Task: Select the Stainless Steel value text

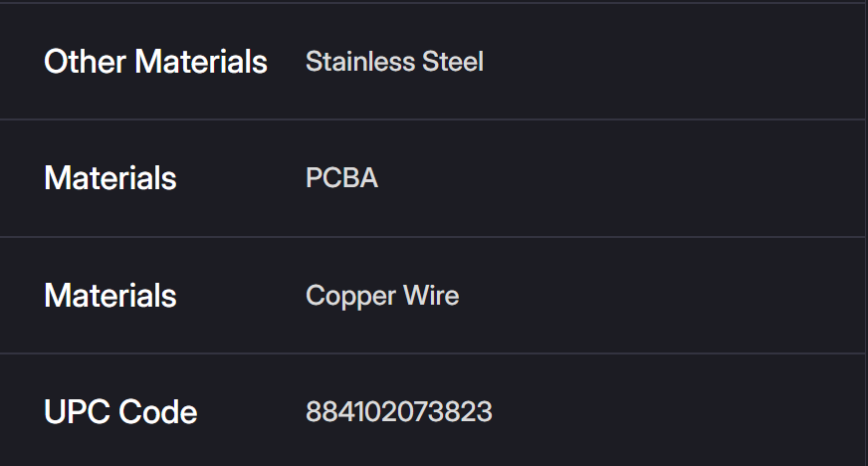Action: point(394,62)
